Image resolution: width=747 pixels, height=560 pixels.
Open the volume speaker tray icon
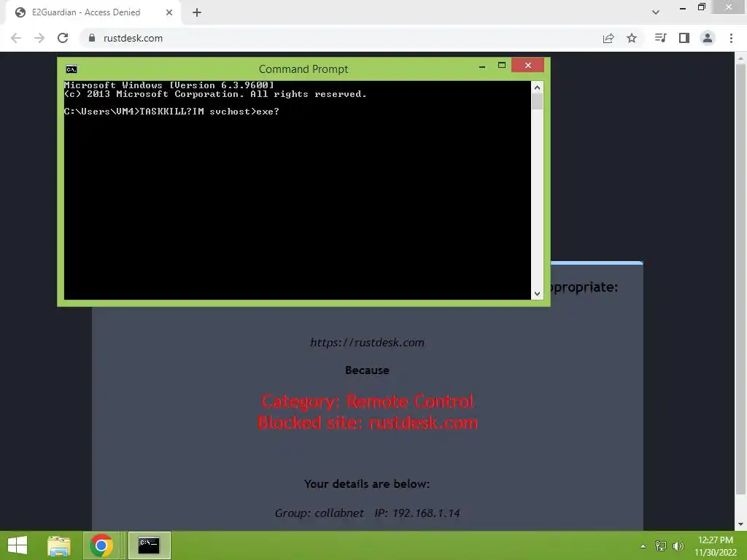tap(678, 546)
